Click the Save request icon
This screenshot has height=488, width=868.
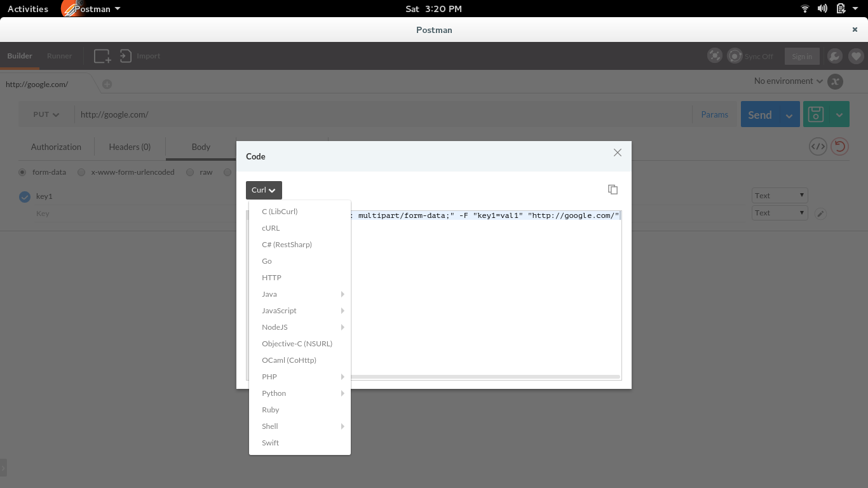pyautogui.click(x=816, y=114)
